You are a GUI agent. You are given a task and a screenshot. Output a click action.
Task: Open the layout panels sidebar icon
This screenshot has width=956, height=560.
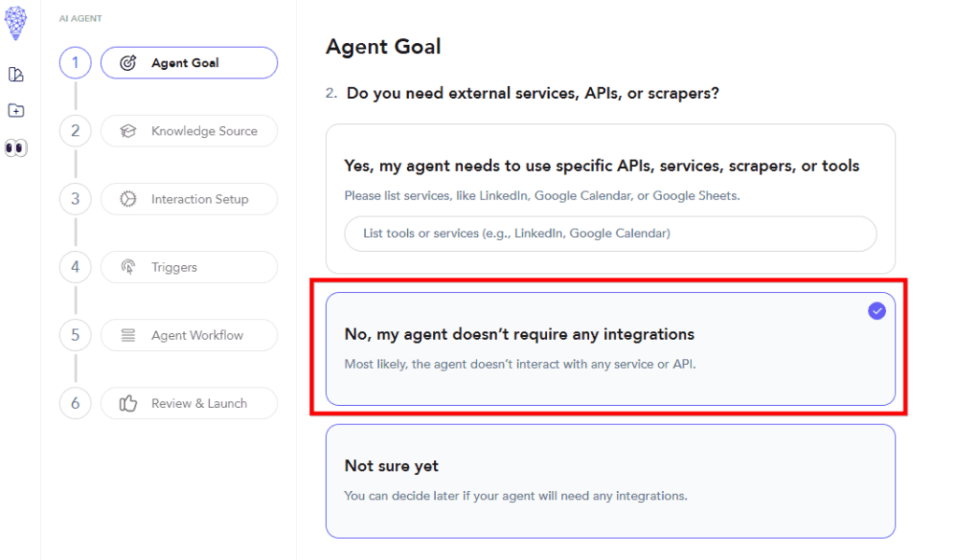point(16,75)
